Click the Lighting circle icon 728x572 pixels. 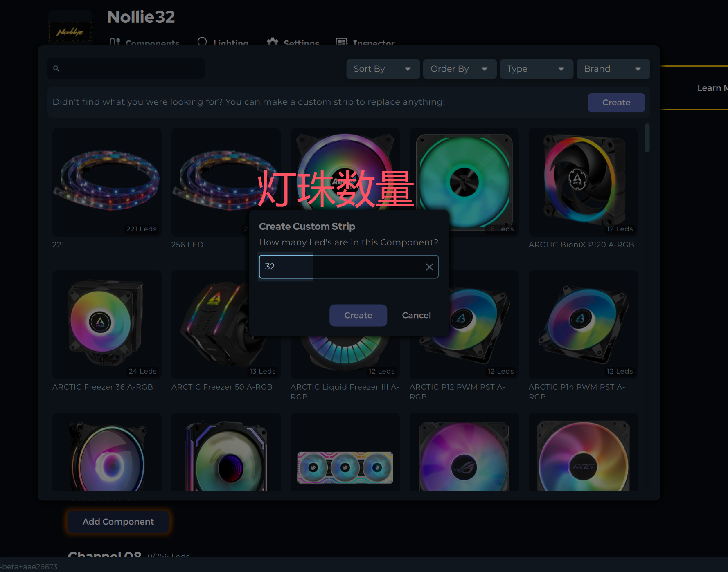pos(202,42)
